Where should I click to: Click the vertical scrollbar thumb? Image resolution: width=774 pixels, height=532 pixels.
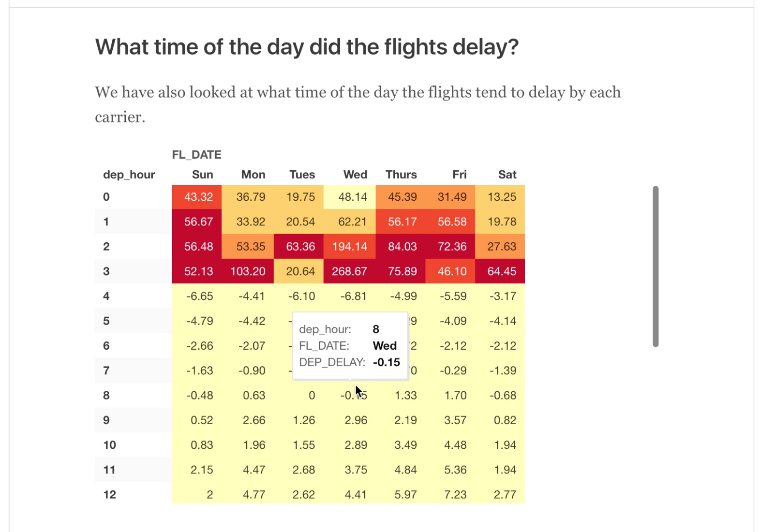655,266
